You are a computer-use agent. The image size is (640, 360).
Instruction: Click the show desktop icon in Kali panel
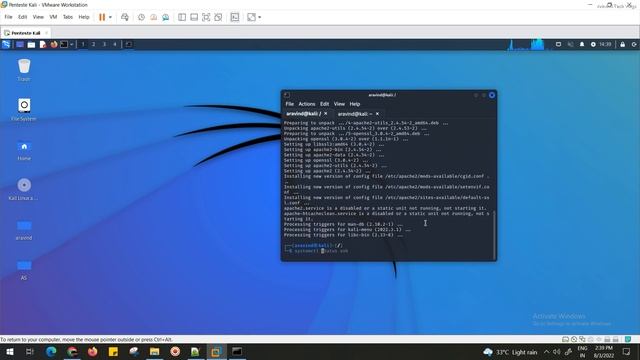[20, 44]
